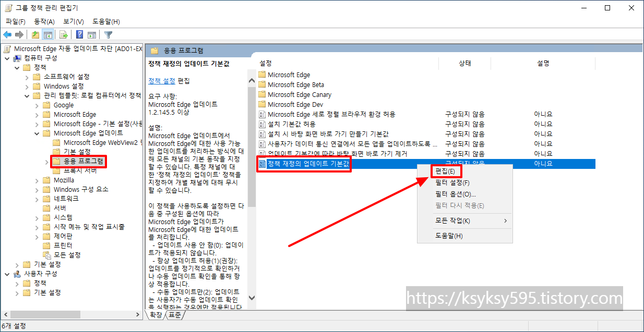Click the folder icon next to Microsoft Edge Dev

263,104
